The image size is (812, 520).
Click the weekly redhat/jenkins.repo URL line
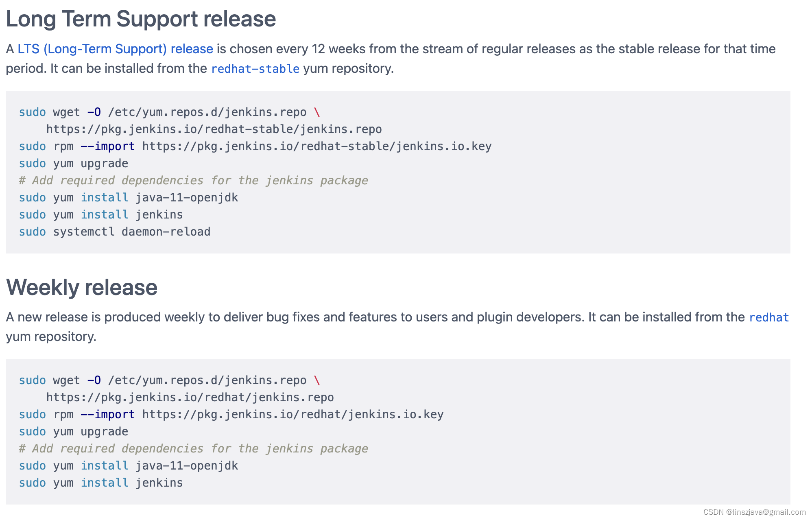pos(190,398)
